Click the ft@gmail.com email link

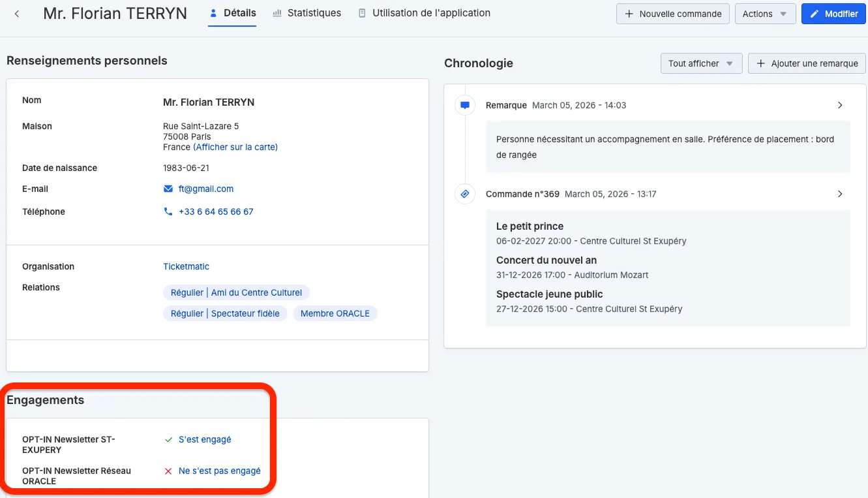[x=206, y=189]
